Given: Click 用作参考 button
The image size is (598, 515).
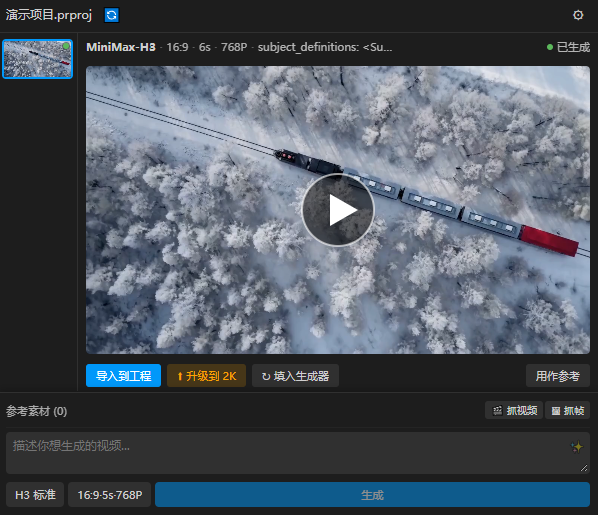Looking at the screenshot, I should (558, 376).
